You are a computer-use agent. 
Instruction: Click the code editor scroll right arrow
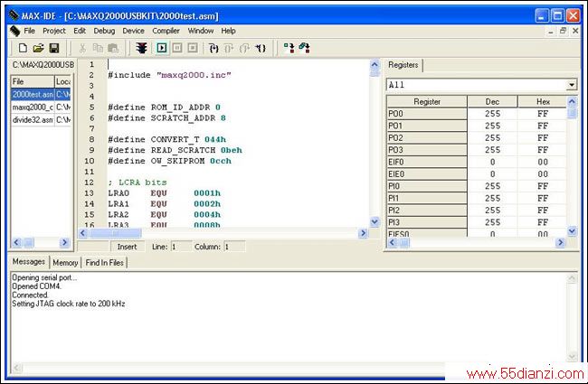coord(363,233)
